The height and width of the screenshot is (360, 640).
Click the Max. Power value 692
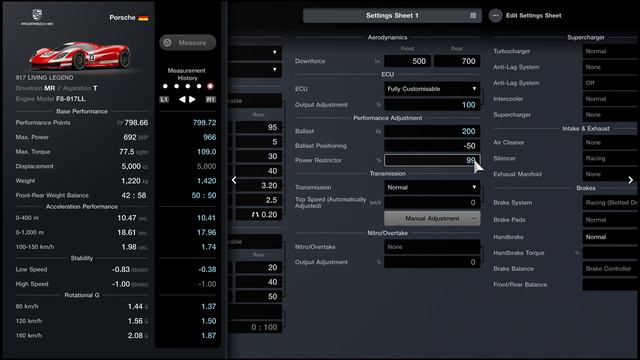(130, 137)
